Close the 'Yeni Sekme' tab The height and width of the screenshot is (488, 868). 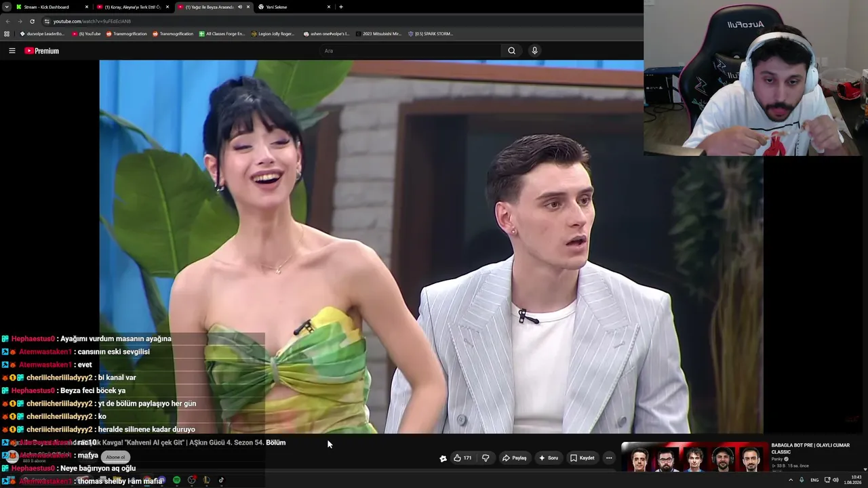(329, 7)
